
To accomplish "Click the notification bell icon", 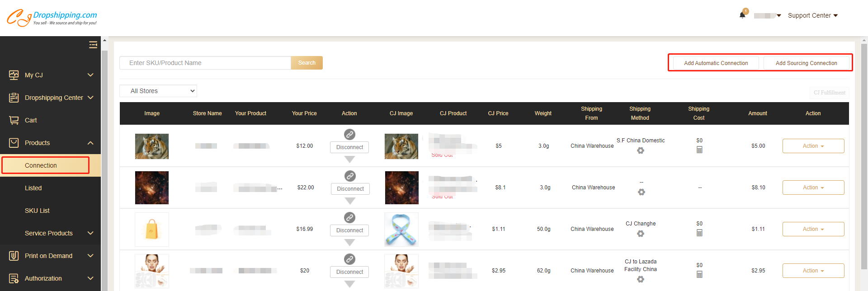I will pos(742,15).
